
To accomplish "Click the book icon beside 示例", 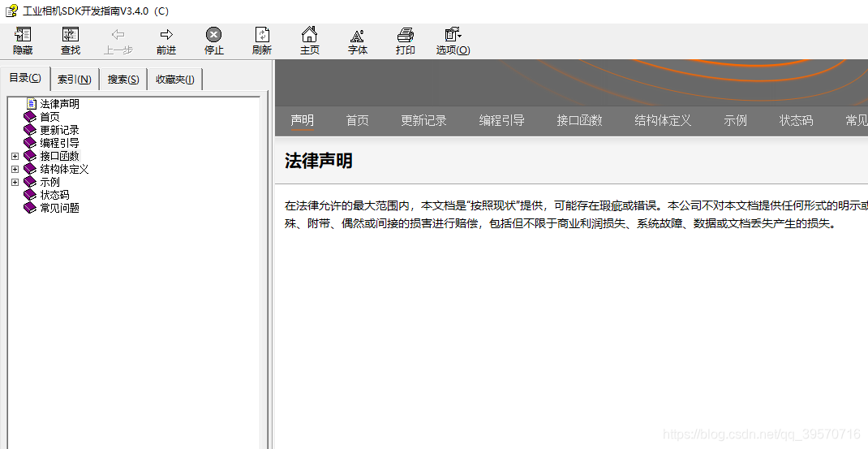I will pyautogui.click(x=30, y=182).
